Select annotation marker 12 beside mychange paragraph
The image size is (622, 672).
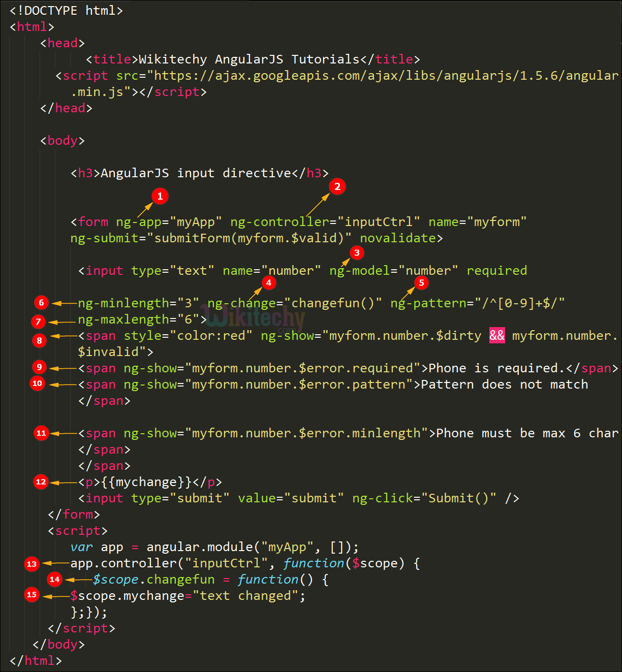pos(41,482)
